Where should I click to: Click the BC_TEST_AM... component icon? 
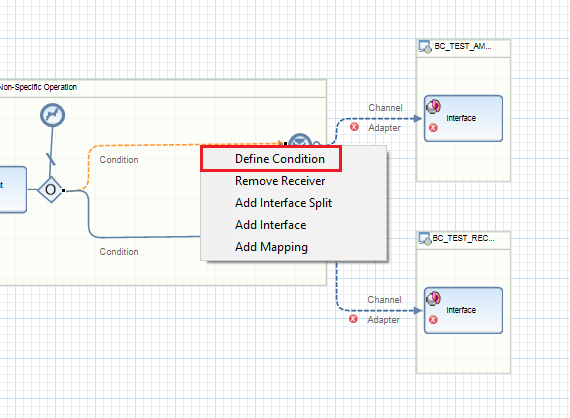pyautogui.click(x=425, y=47)
